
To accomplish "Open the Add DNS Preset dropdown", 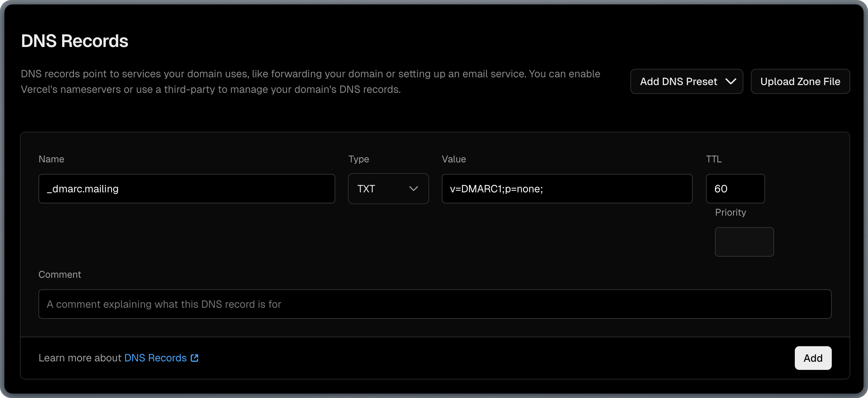I will (686, 81).
